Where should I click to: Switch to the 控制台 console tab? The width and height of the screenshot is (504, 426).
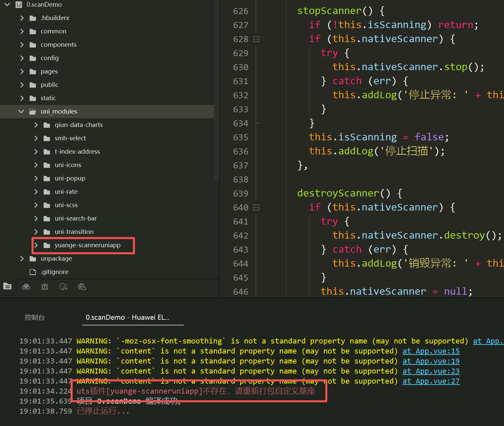click(x=35, y=317)
